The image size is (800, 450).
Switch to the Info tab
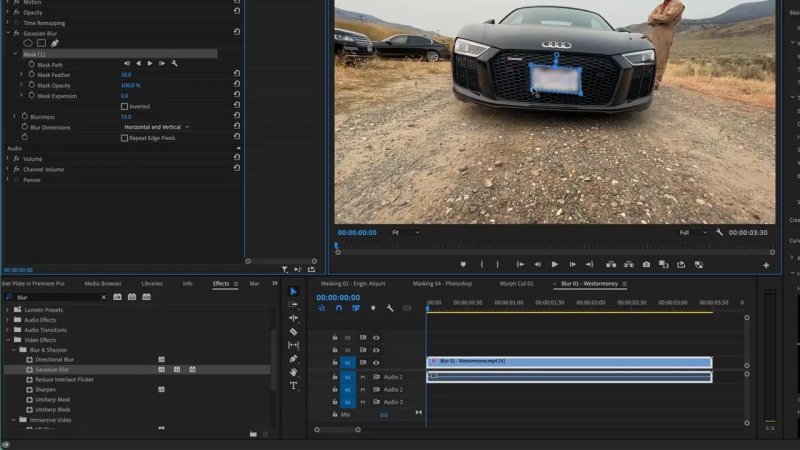[187, 284]
